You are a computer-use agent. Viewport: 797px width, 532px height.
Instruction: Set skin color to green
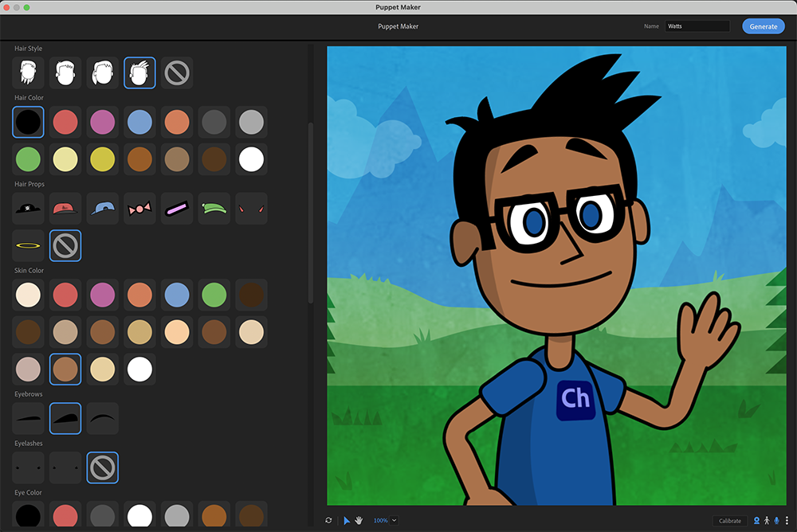[x=214, y=295]
